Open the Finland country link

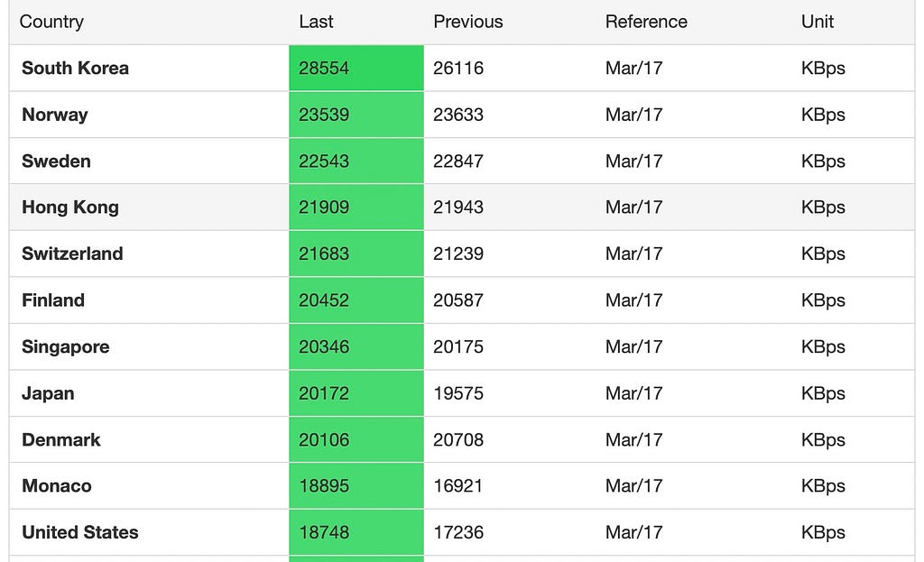53,300
